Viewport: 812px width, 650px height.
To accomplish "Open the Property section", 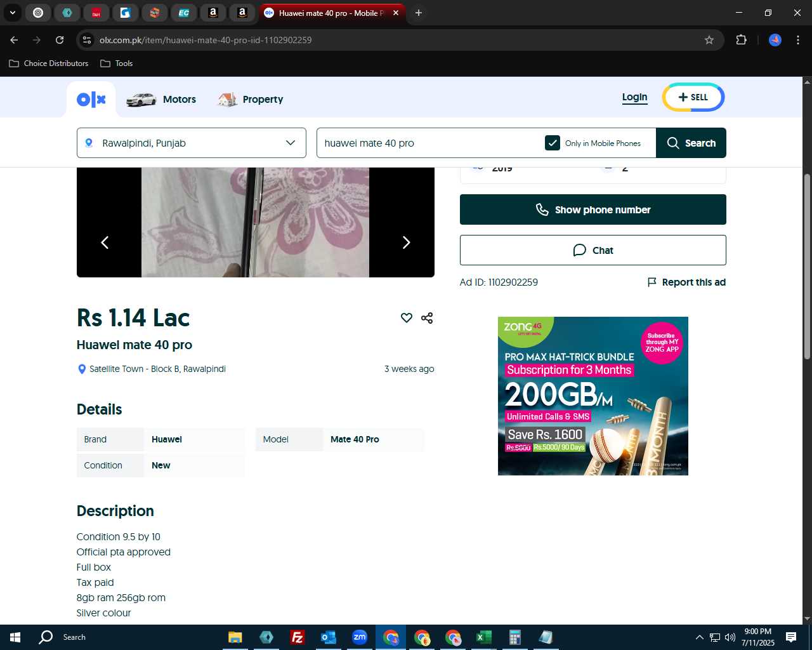I will tap(251, 100).
